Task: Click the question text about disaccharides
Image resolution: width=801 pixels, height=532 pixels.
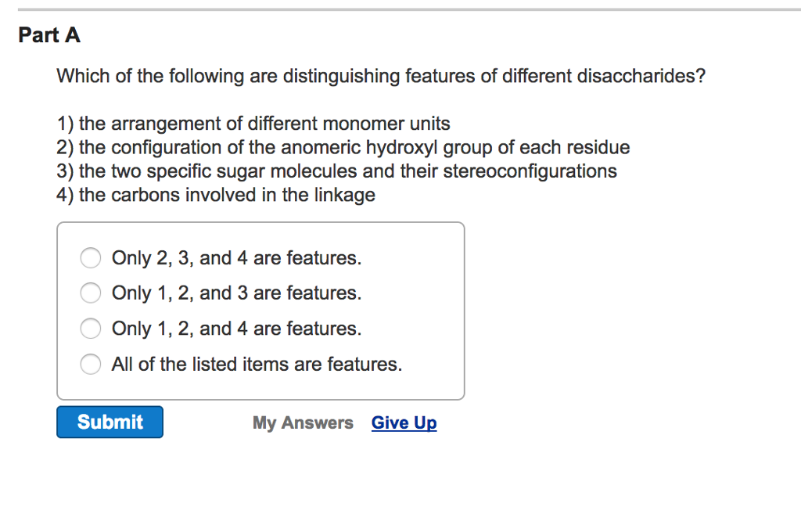Action: pyautogui.click(x=381, y=76)
